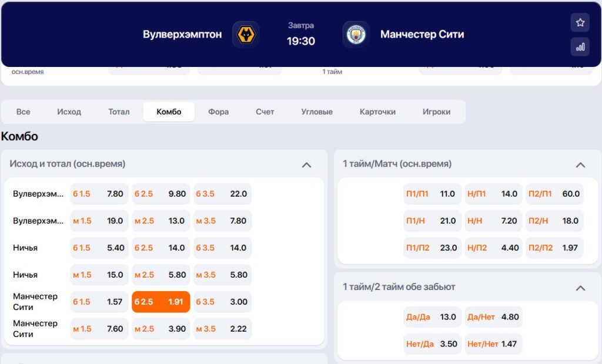Bet on Ничья м 3.5 at 5.80
Screen dimensions: 602x364
(x=222, y=275)
